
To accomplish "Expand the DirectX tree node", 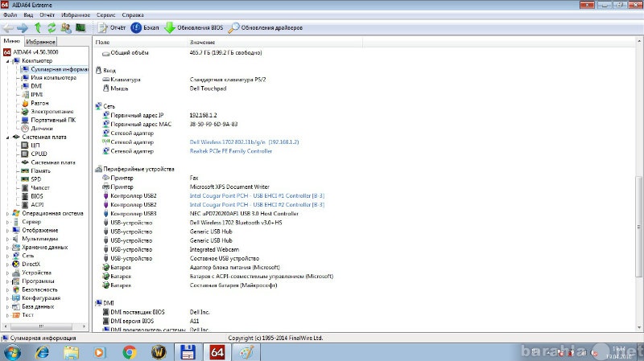I will (7, 265).
